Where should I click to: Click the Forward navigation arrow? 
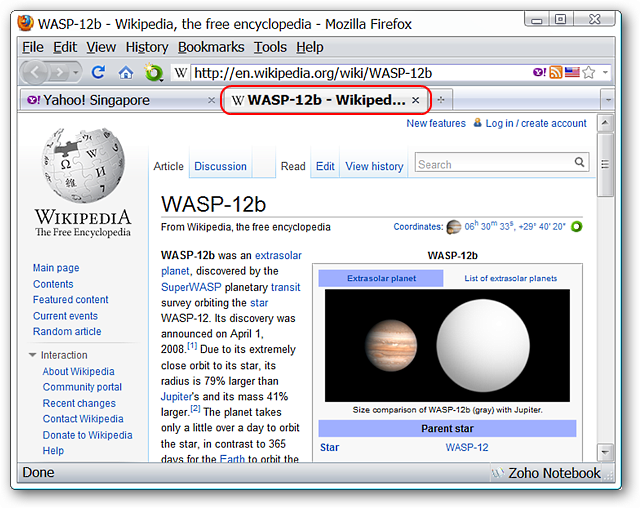pos(60,73)
